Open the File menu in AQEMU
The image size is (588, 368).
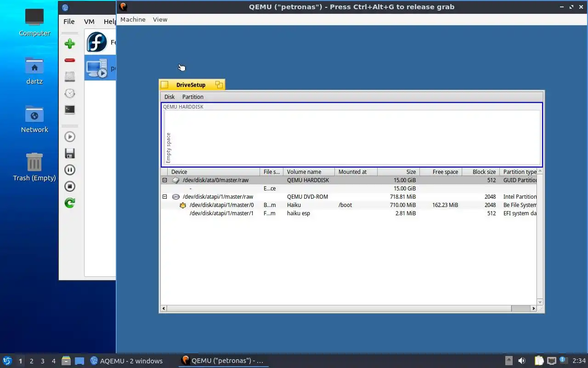pos(69,22)
